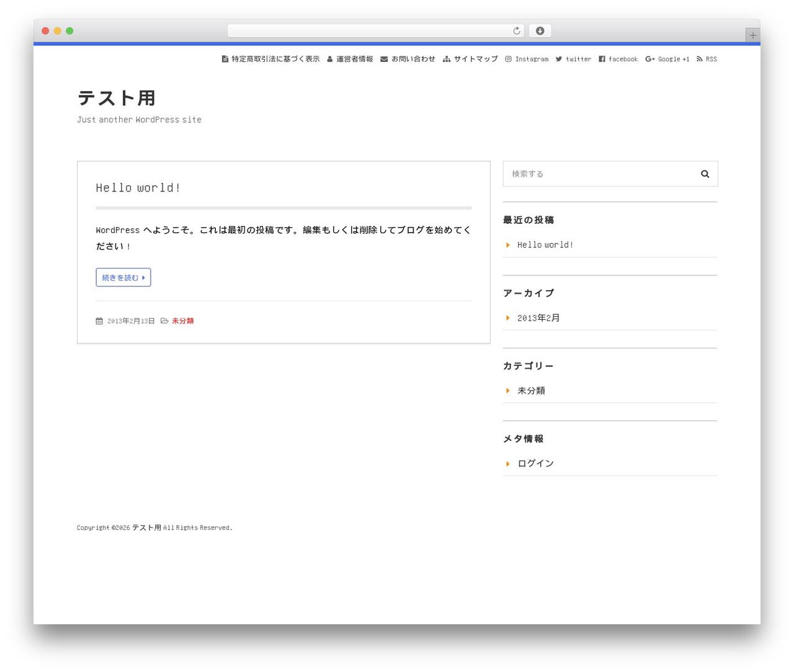This screenshot has height=672, width=794.
Task: Open the ログイン link in sidebar
Action: [x=535, y=464]
